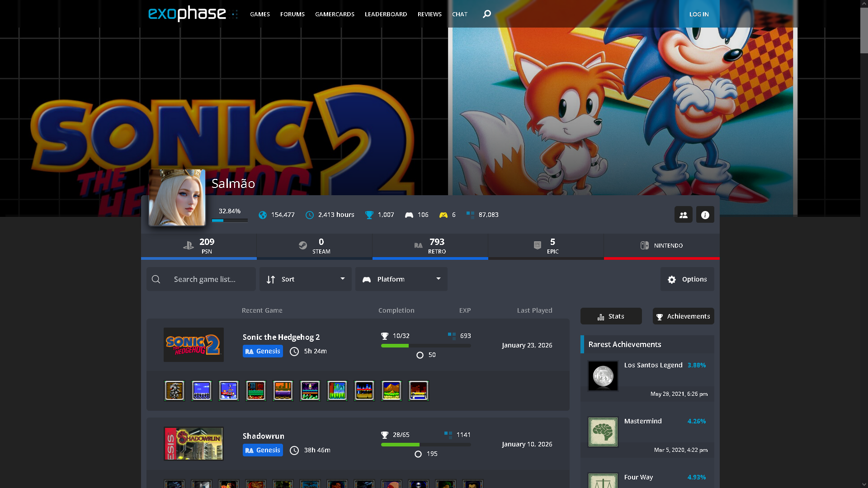Go to the Gamercards menu

335,14
